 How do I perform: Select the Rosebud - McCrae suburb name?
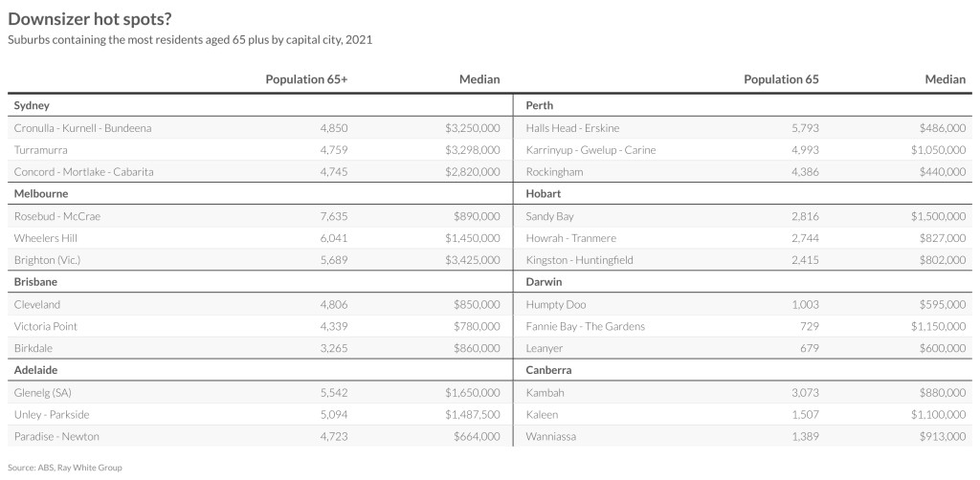[x=57, y=216]
